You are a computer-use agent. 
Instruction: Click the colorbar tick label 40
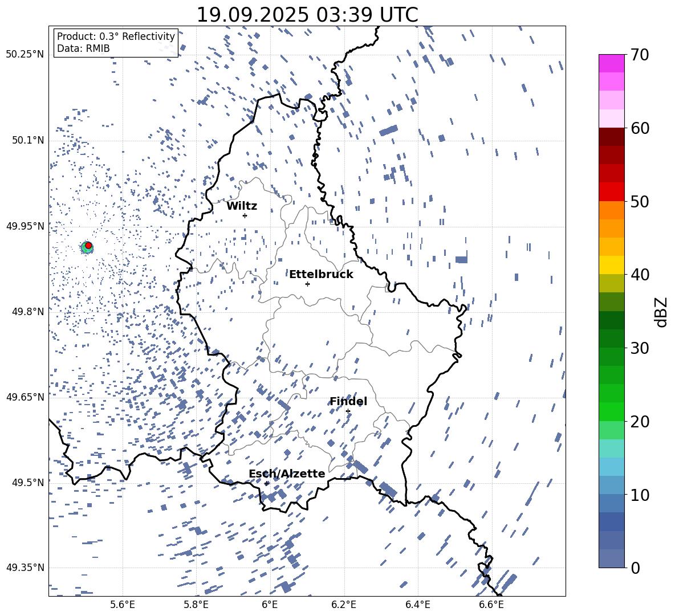click(x=640, y=275)
